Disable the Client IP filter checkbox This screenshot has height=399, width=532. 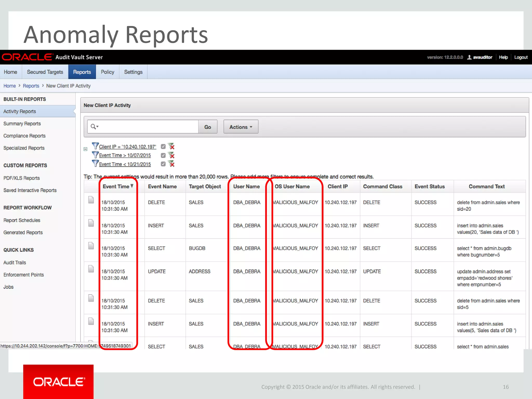pyautogui.click(x=163, y=147)
